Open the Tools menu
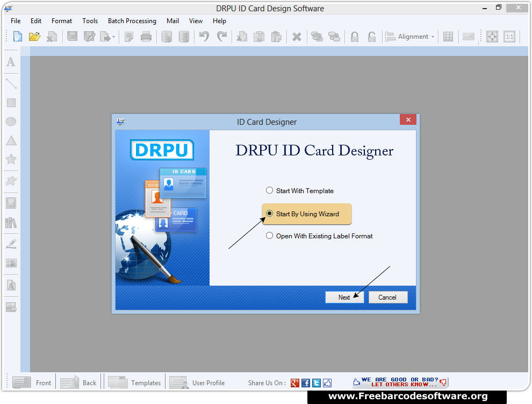Viewport: 532px width, 404px height. coord(90,21)
